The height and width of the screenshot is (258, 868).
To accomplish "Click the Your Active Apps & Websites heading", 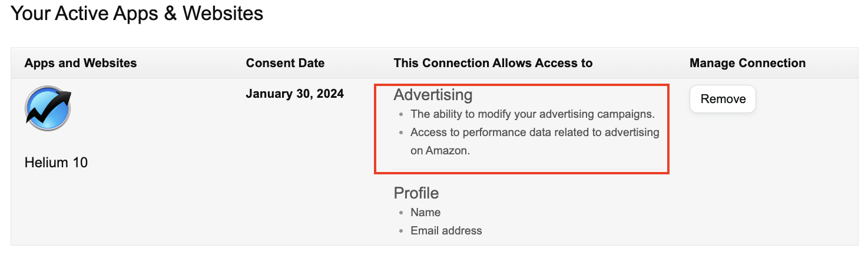I will [137, 13].
